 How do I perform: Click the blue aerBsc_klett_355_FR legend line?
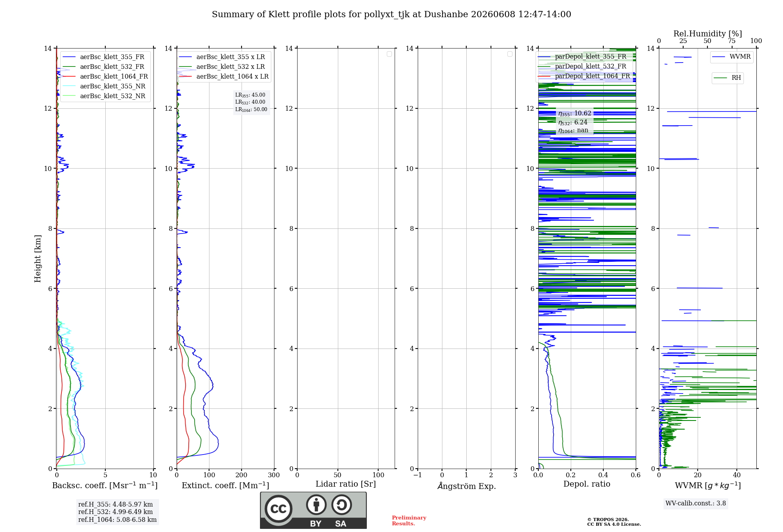click(69, 57)
